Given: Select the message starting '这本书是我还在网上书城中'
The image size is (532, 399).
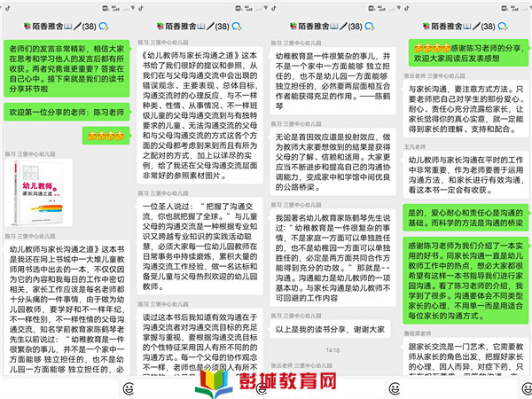Looking at the screenshot, I should [66, 309].
